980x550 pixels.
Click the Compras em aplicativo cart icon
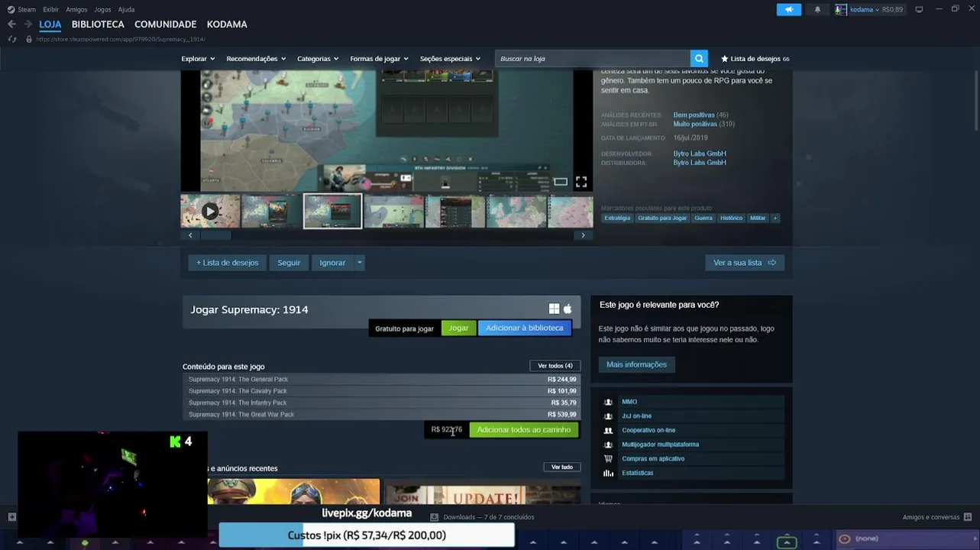tap(608, 458)
